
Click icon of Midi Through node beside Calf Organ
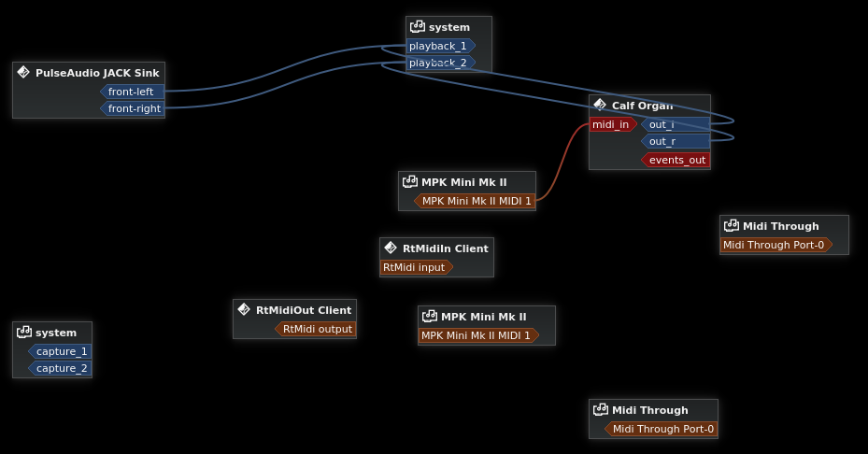coord(732,225)
